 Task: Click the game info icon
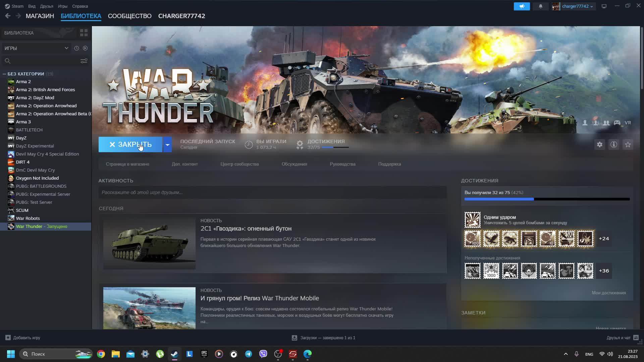click(613, 144)
